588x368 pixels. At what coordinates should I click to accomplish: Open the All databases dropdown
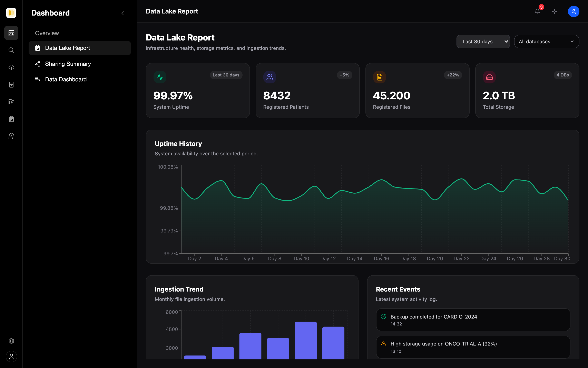[x=546, y=42]
